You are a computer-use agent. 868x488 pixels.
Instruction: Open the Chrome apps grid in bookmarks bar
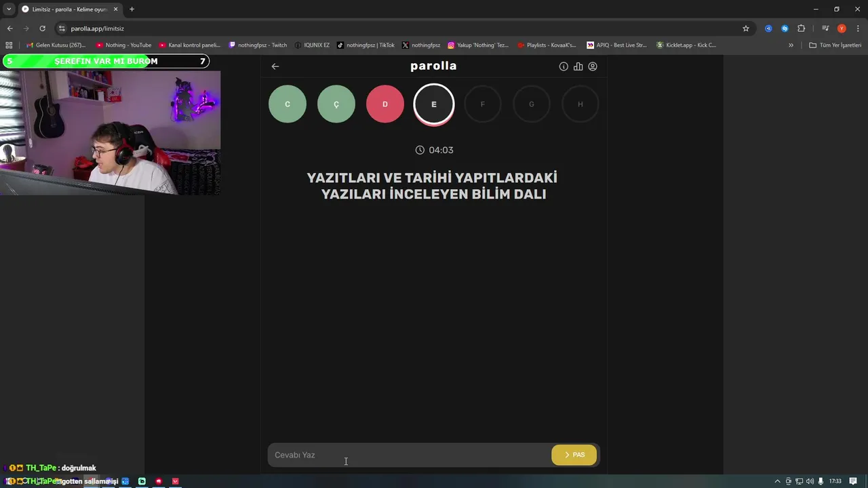[x=9, y=45]
